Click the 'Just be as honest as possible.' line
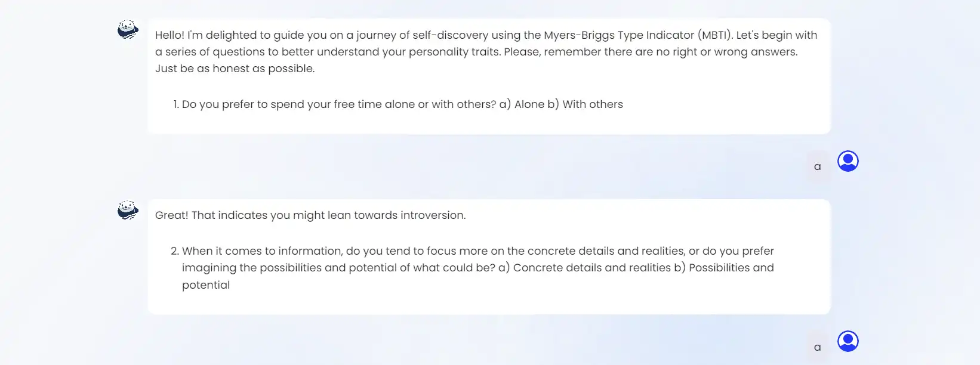Screen dimensions: 980x365 tap(235, 69)
